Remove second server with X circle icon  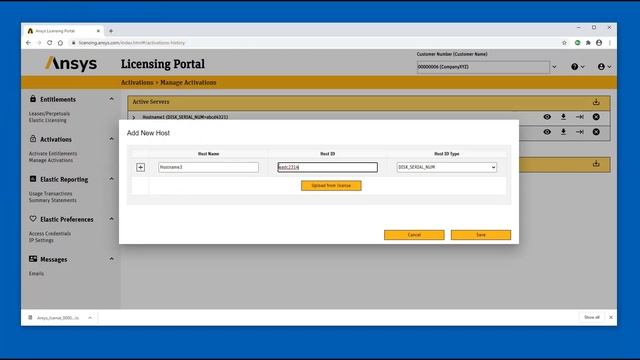[596, 132]
